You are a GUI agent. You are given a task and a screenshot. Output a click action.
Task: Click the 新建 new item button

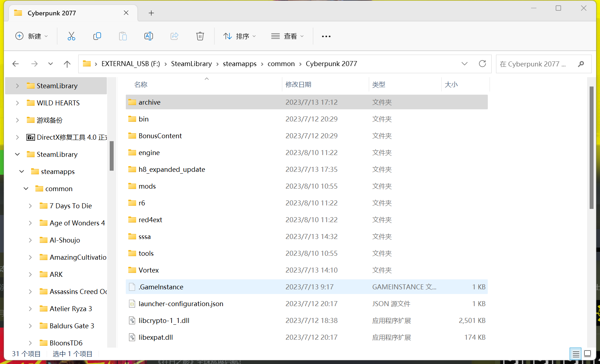pyautogui.click(x=31, y=36)
